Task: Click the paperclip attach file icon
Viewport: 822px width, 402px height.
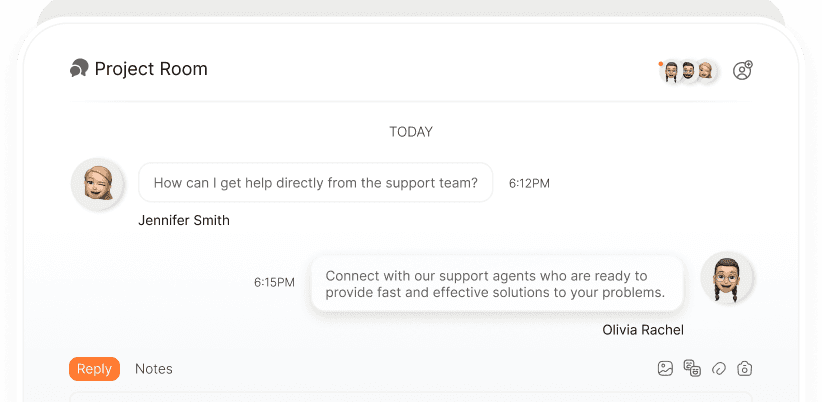Action: pyautogui.click(x=718, y=368)
